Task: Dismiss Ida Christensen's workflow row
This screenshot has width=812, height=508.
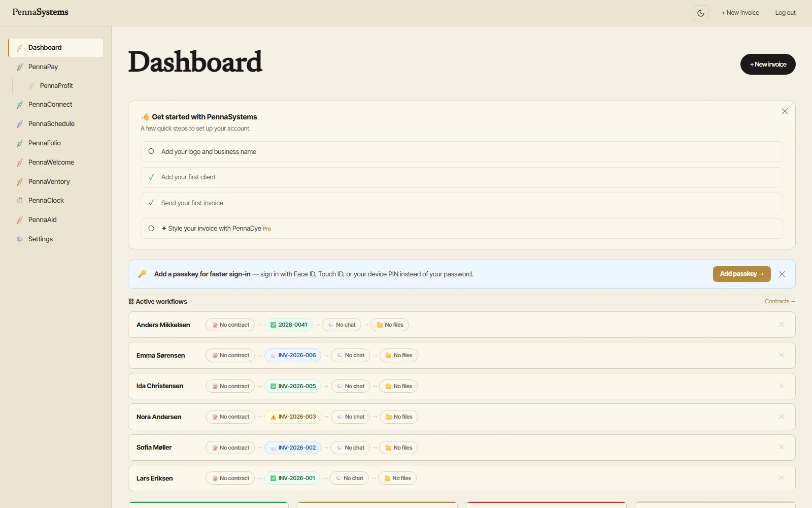Action: 782,386
